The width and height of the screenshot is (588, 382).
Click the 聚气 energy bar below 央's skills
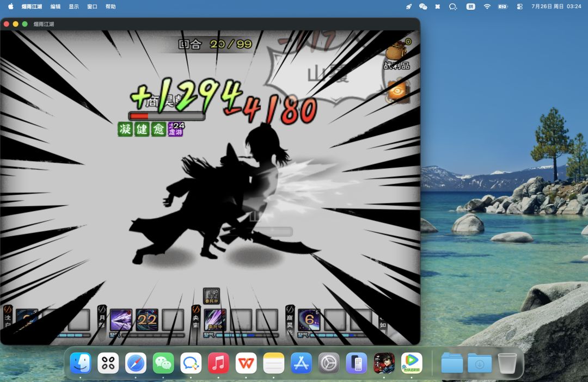point(241,335)
